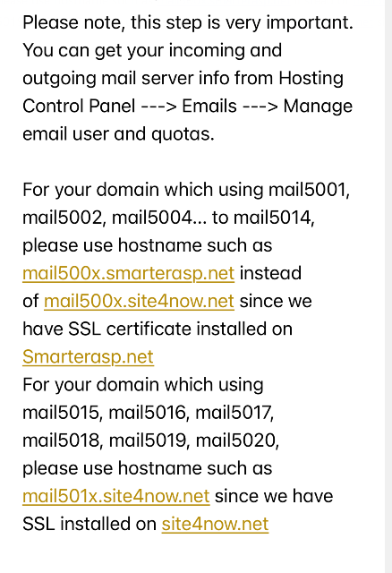Click the 'You can get your incoming' line

(152, 50)
